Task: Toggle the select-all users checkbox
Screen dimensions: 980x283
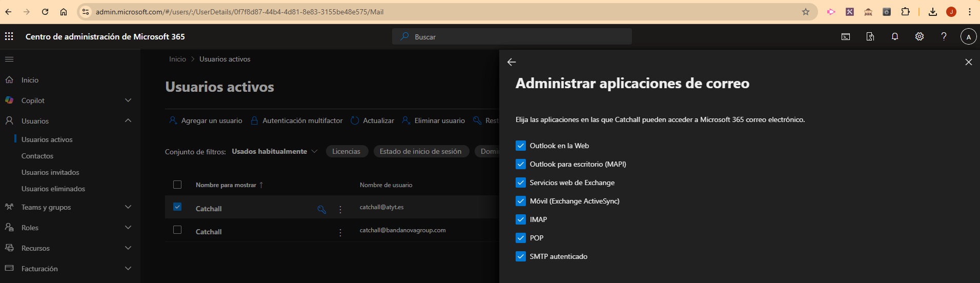Action: (177, 185)
